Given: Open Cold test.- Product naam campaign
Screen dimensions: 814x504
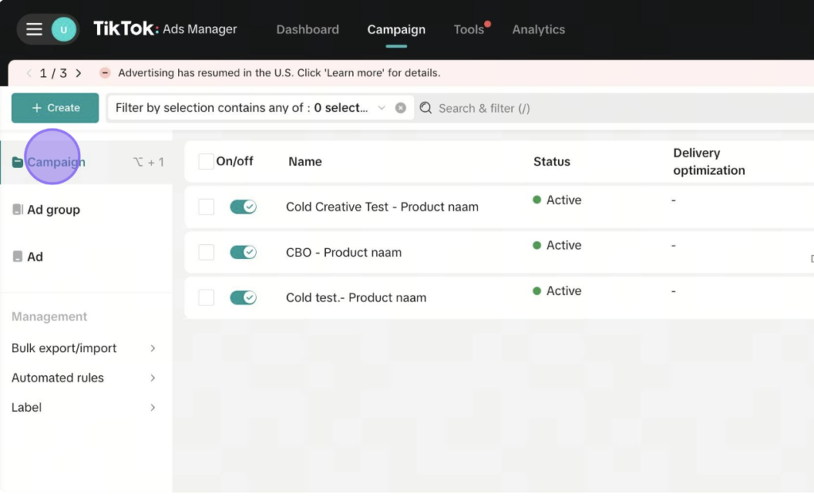Looking at the screenshot, I should pyautogui.click(x=356, y=297).
